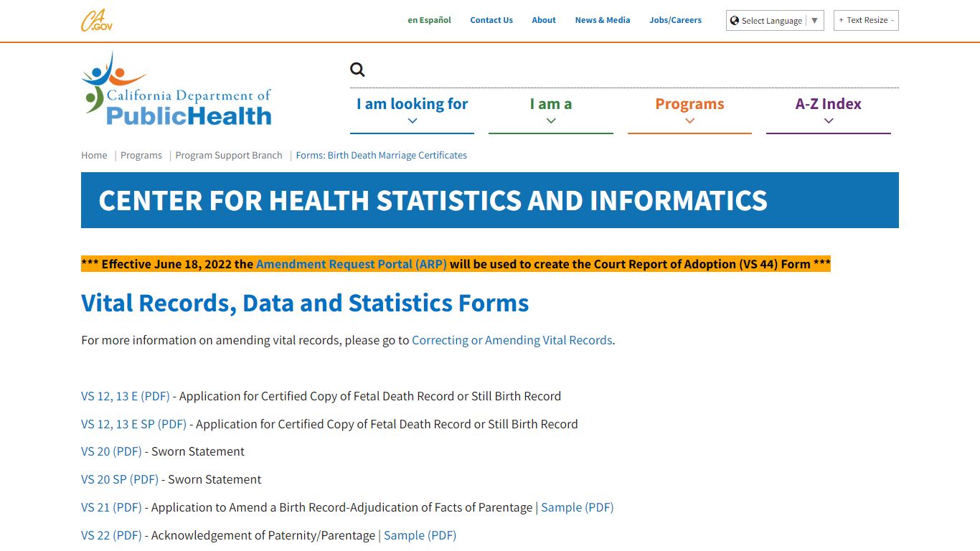Open the A-Z Index menu
This screenshot has width=980, height=551.
click(829, 104)
